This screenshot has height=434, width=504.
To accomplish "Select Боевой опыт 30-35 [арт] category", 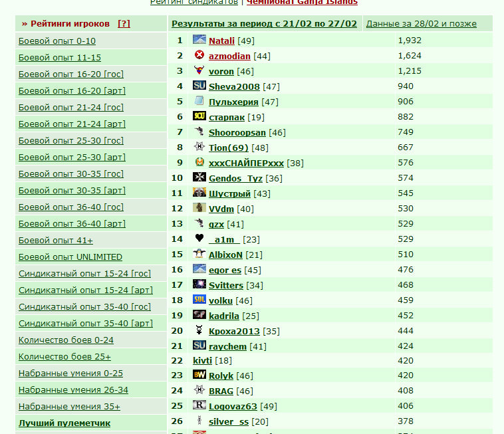I will click(x=72, y=191).
